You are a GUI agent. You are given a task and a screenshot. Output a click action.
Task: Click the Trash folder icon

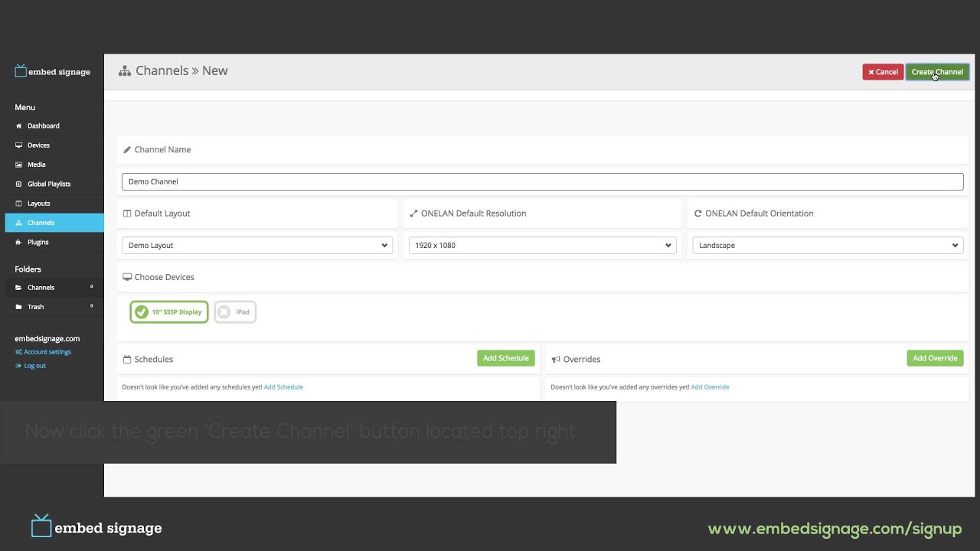[x=19, y=307]
